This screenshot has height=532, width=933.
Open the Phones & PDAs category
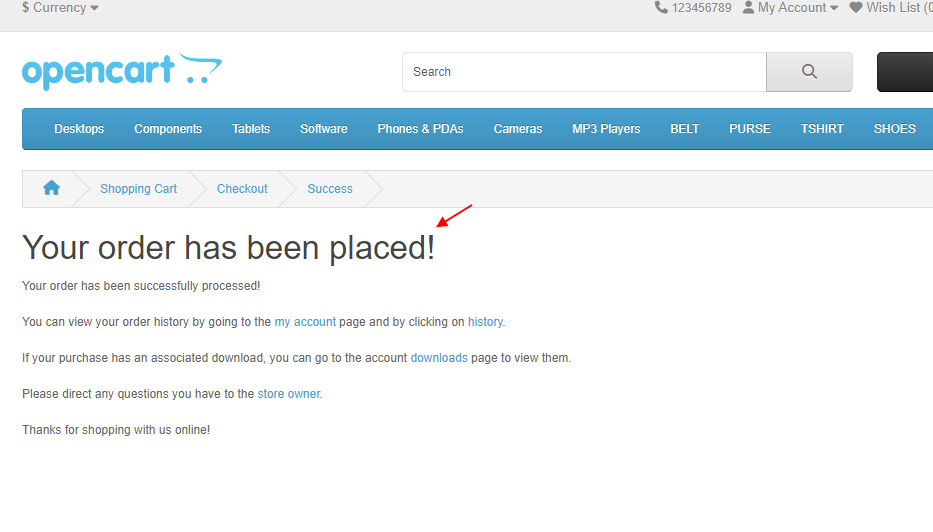[421, 129]
